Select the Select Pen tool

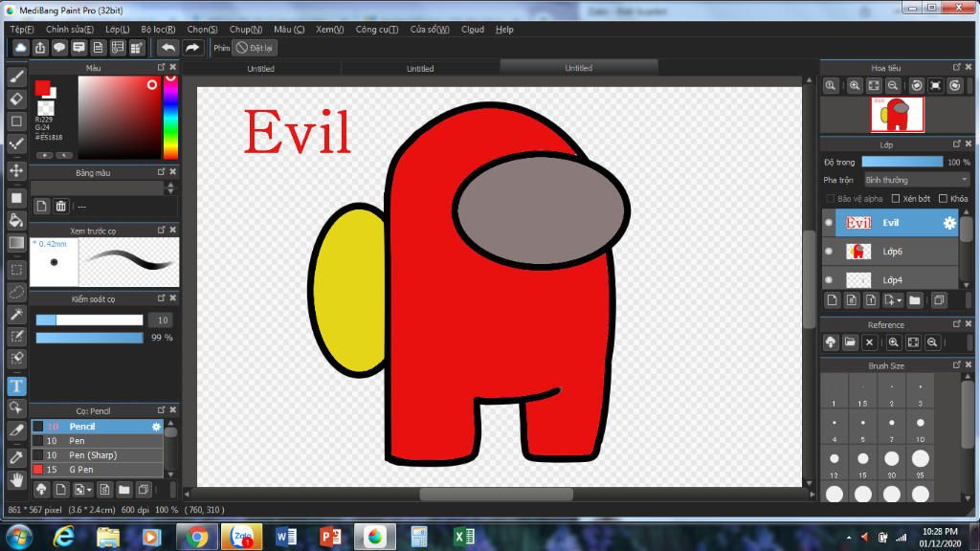[x=17, y=336]
